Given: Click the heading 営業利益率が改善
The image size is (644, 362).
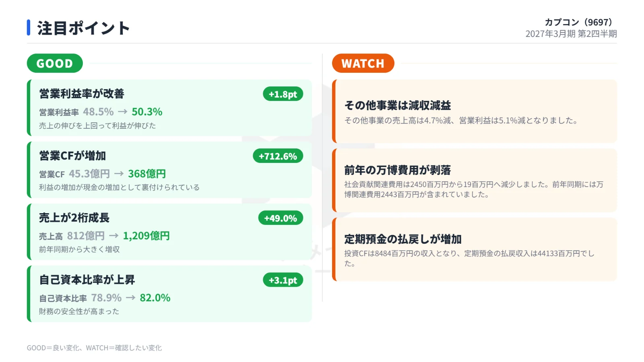Looking at the screenshot, I should 82,94.
